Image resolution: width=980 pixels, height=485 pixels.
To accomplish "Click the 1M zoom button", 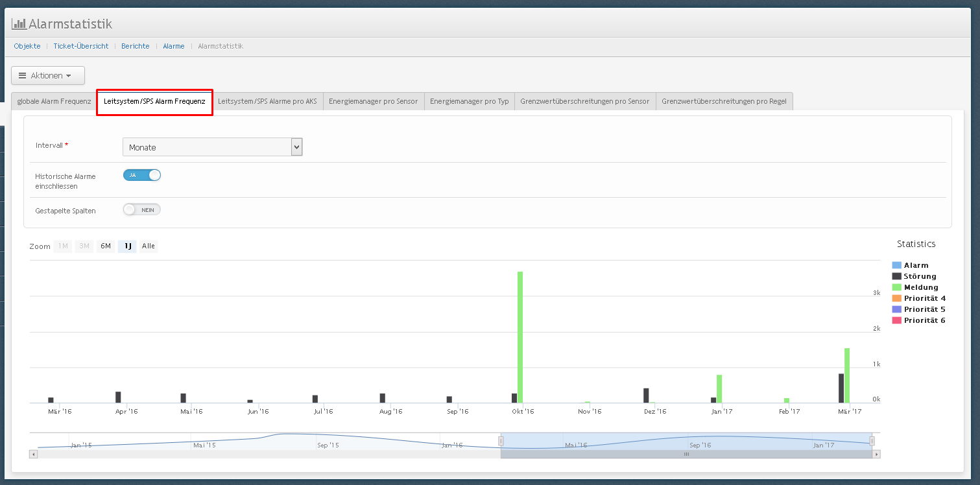I will pos(63,246).
